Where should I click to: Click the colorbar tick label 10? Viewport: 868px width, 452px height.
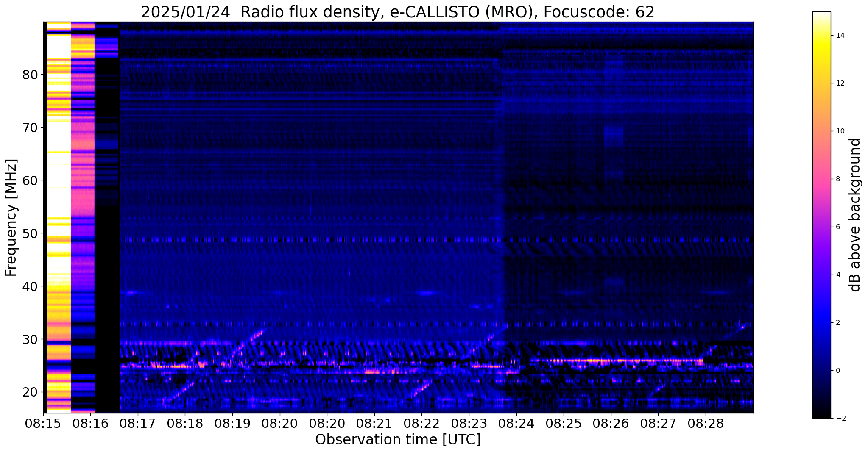(x=840, y=131)
